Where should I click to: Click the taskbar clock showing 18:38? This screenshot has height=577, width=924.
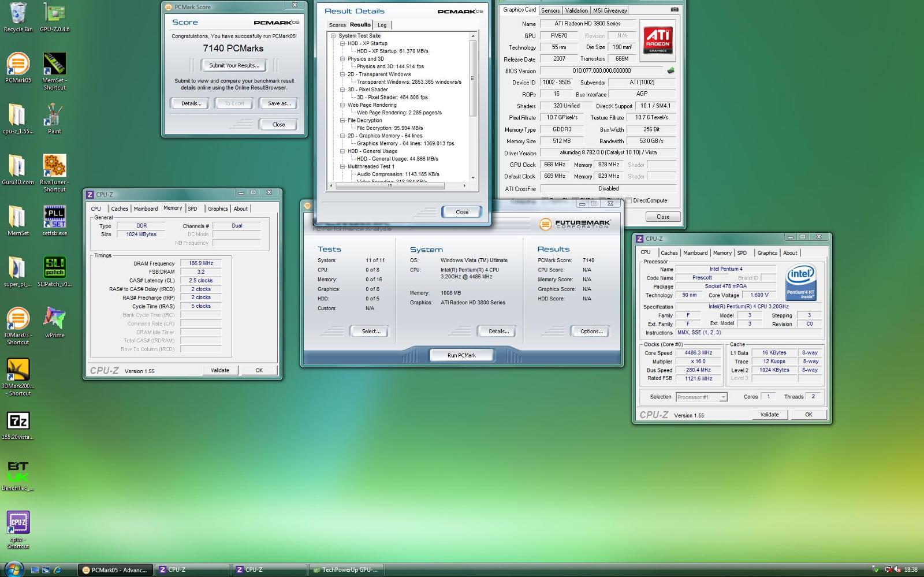[x=911, y=570]
